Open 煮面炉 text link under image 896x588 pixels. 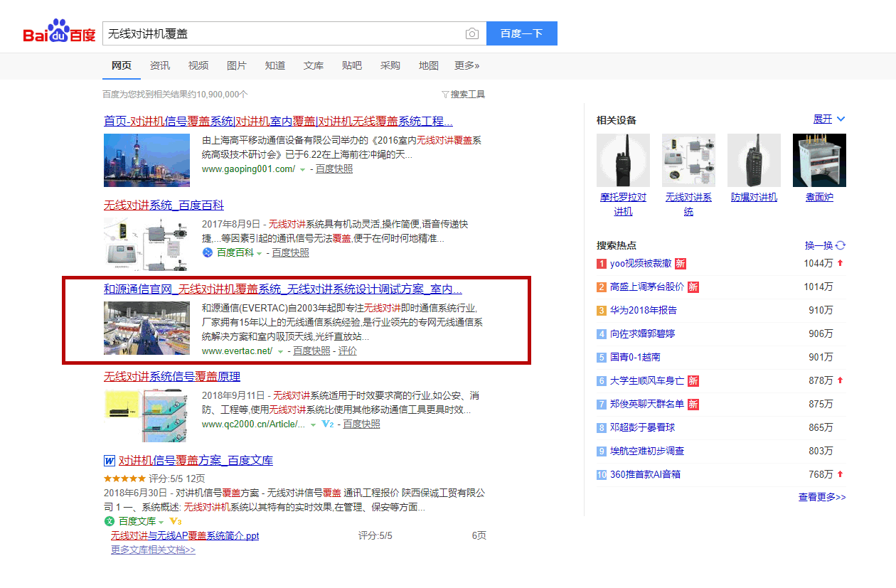819,197
